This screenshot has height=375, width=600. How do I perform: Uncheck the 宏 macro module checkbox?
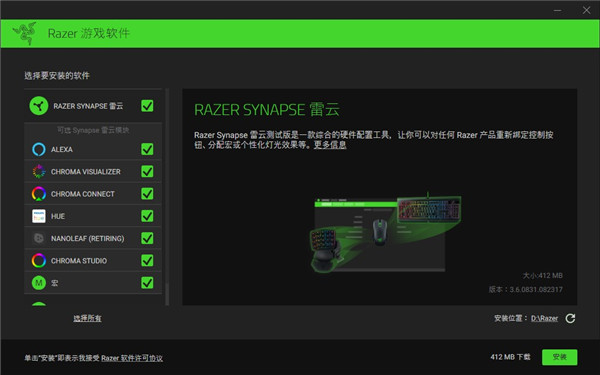pyautogui.click(x=147, y=282)
